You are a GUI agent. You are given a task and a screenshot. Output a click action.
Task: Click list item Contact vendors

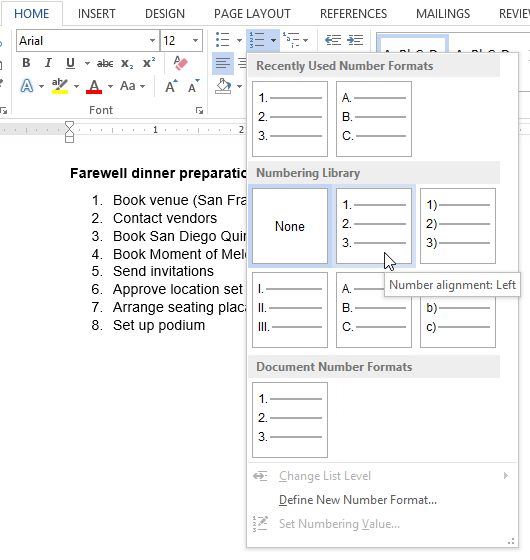point(165,218)
